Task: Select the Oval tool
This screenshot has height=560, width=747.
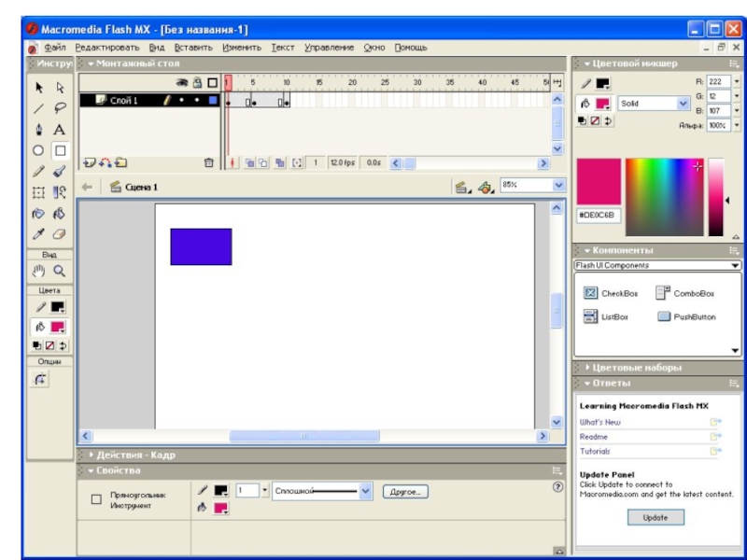Action: click(39, 150)
